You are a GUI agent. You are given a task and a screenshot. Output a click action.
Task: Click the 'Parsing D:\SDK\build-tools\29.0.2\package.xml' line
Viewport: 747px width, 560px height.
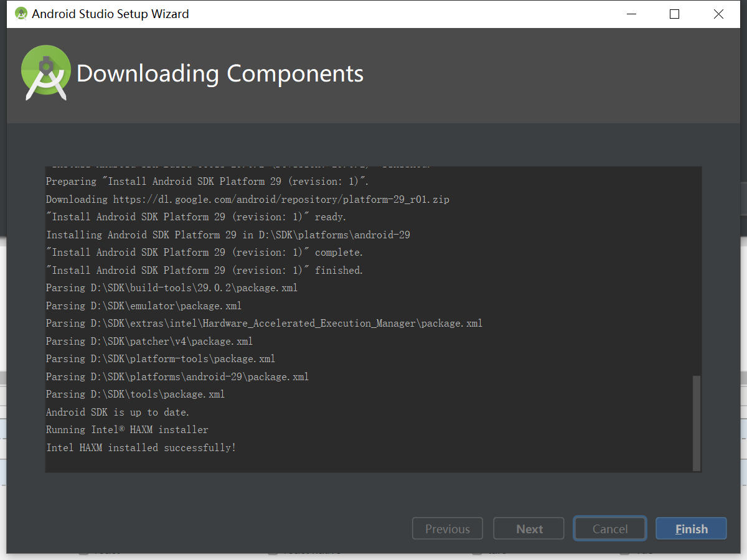[172, 287]
